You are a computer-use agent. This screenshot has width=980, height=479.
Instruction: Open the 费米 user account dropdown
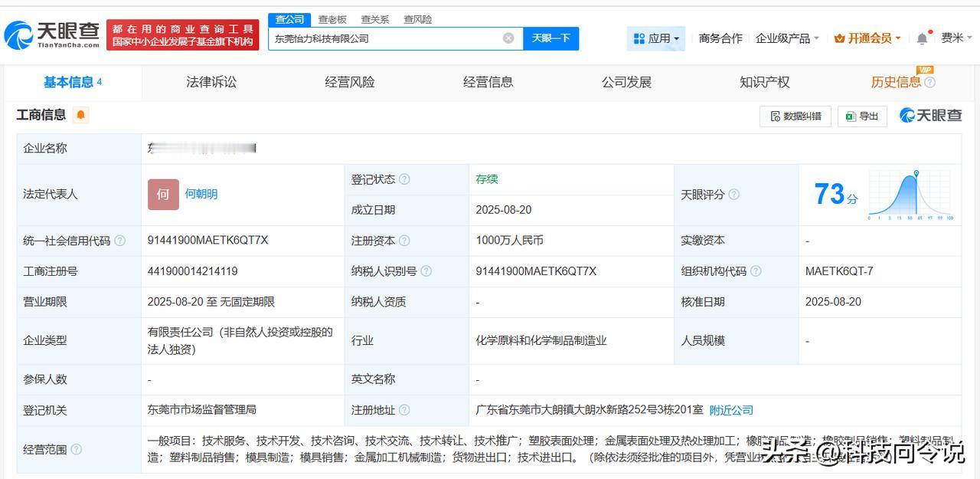click(956, 38)
